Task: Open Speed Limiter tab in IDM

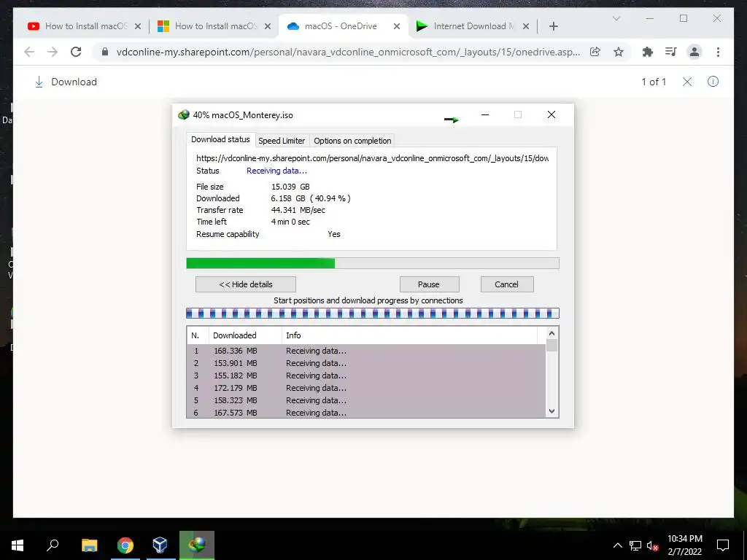Action: (x=282, y=141)
